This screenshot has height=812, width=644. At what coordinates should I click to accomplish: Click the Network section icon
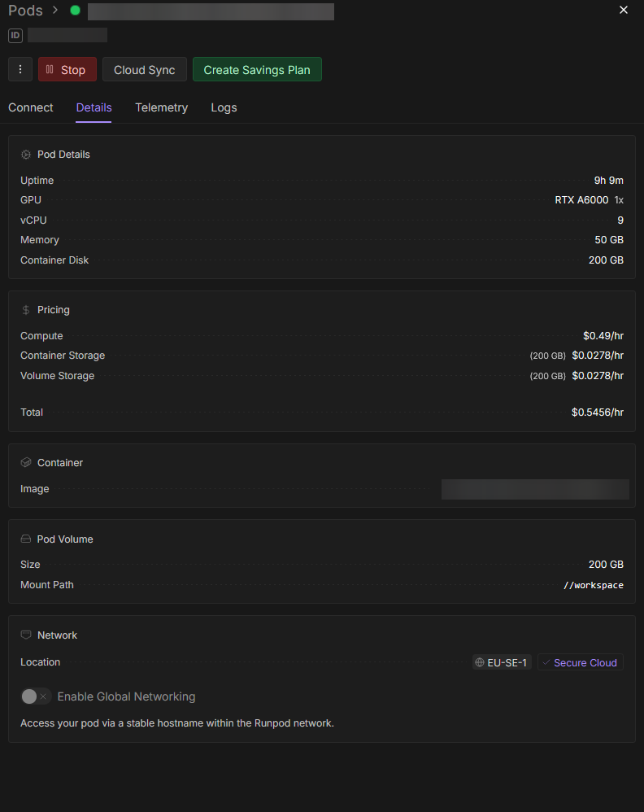[26, 635]
